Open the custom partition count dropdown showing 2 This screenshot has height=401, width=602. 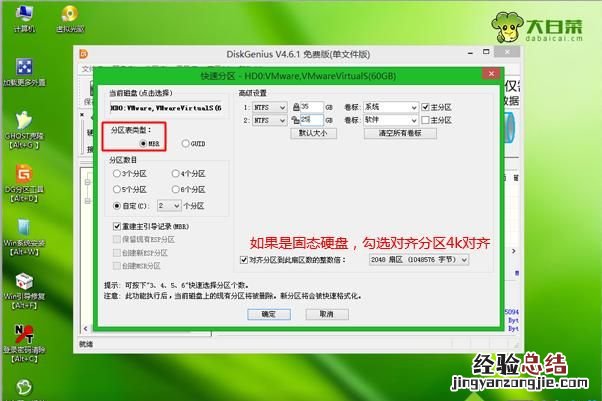click(169, 206)
